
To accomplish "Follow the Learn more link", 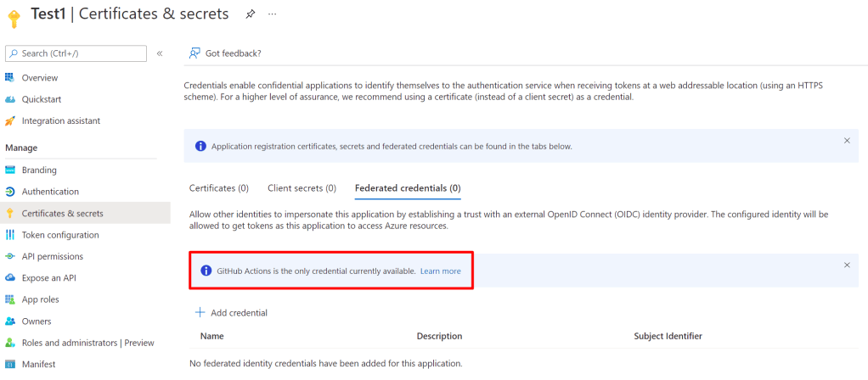I will [440, 271].
